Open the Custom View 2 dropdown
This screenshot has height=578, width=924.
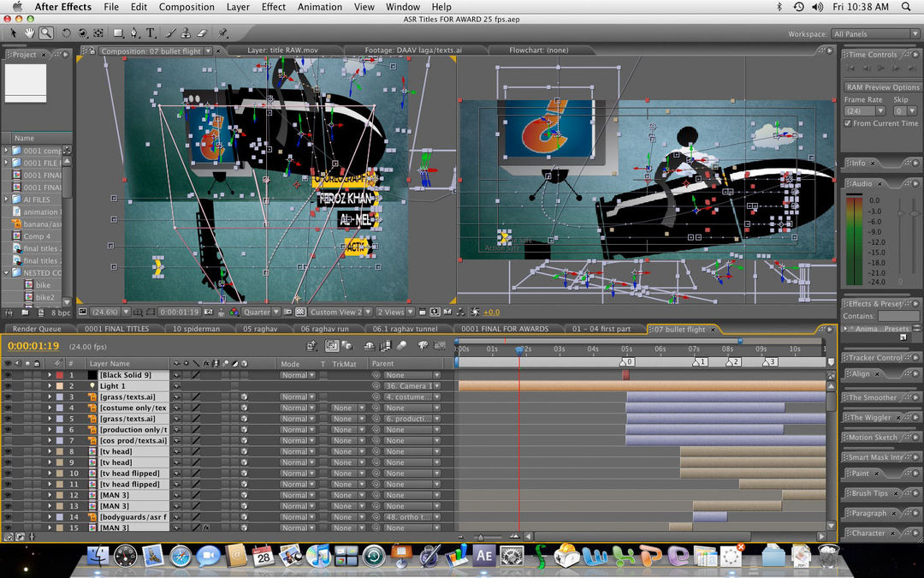[x=339, y=312]
